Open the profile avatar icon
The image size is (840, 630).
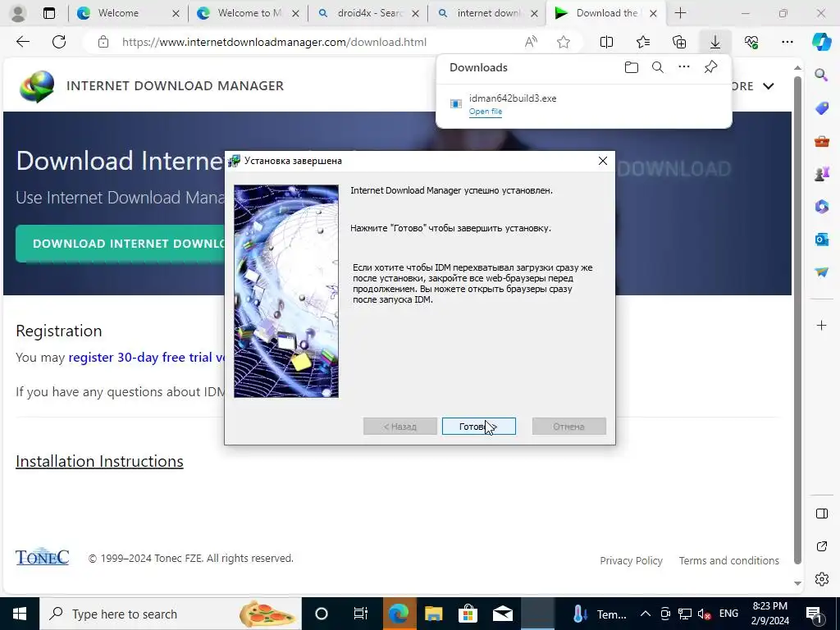pos(18,13)
